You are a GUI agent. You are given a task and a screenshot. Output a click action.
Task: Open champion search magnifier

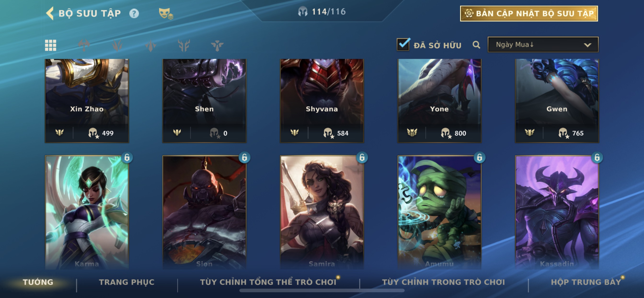tap(476, 45)
